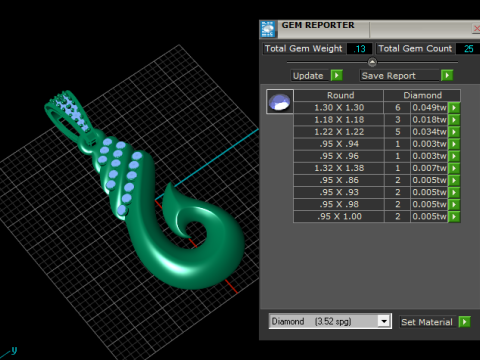Click the 0.034tw weight cell
The height and width of the screenshot is (360, 480).
point(429,132)
